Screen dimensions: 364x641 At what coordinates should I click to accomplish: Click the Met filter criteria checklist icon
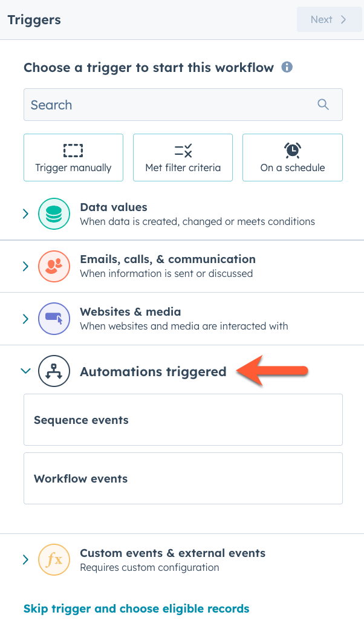[x=183, y=149]
